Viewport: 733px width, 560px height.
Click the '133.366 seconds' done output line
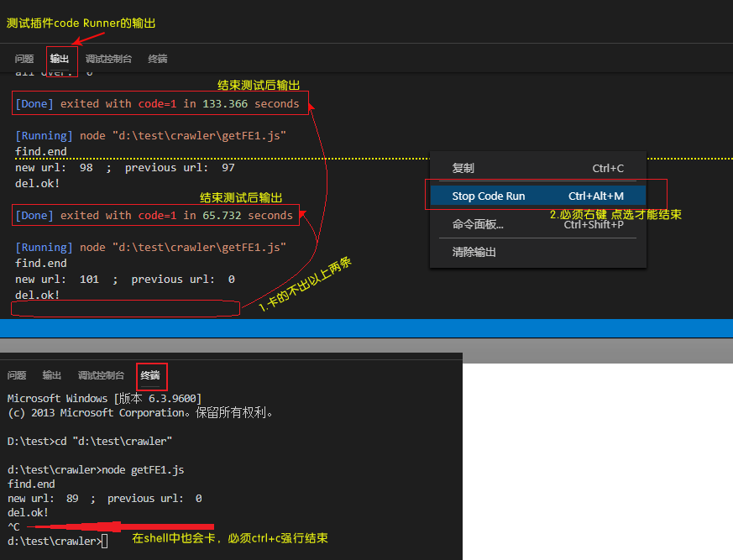coord(157,104)
